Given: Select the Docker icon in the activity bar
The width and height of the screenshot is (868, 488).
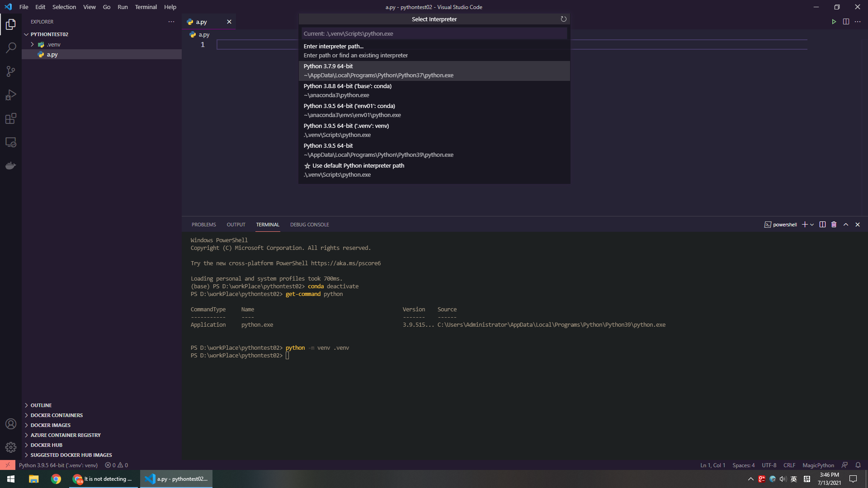Looking at the screenshot, I should point(10,165).
